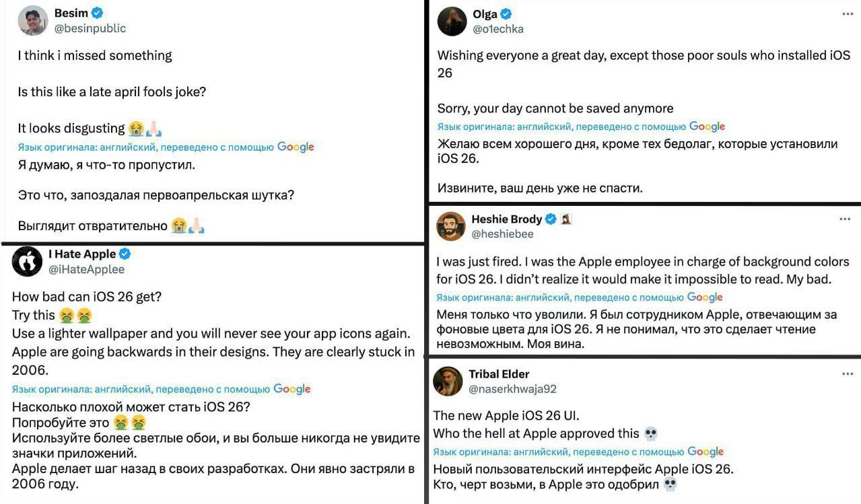Visit the @naserkhwaja92 profile handle
The width and height of the screenshot is (861, 504).
tap(512, 389)
